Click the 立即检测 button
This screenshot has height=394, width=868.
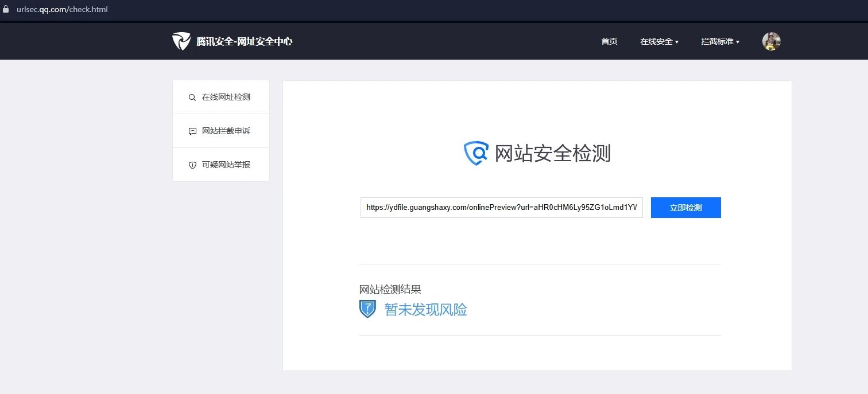pos(685,208)
